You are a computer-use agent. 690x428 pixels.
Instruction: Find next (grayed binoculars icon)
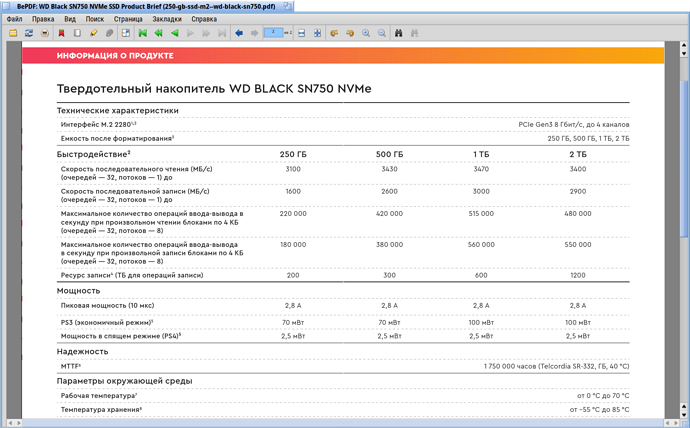pyautogui.click(x=414, y=33)
